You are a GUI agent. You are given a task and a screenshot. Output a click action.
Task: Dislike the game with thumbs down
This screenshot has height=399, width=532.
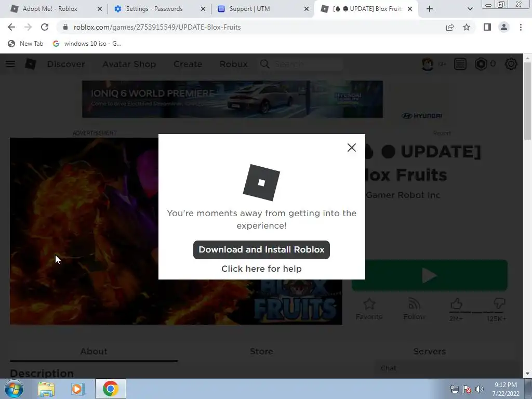499,303
